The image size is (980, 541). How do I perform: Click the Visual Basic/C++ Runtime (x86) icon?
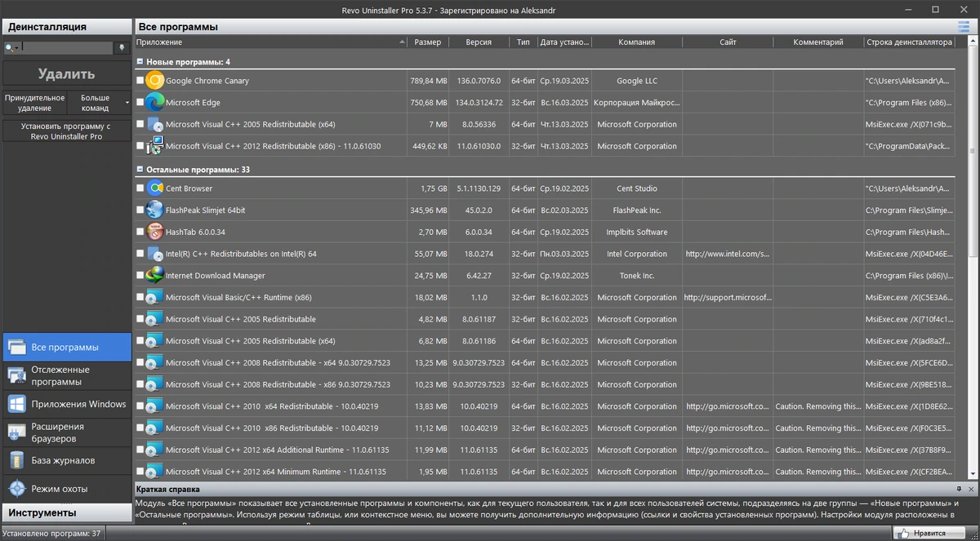155,298
